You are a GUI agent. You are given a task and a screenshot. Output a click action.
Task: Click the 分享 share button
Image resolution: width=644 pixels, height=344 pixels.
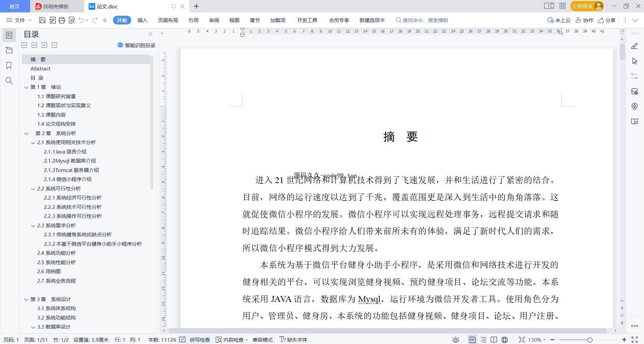[x=606, y=20]
